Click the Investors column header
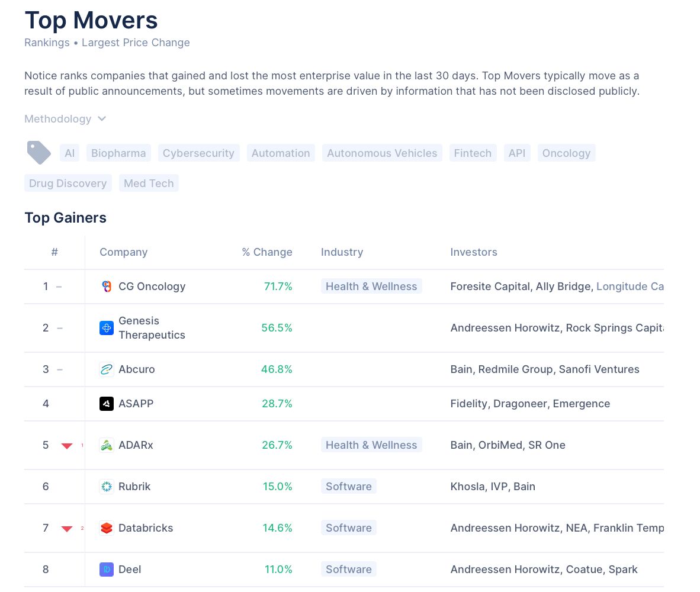This screenshot has height=592, width=700. 474,252
